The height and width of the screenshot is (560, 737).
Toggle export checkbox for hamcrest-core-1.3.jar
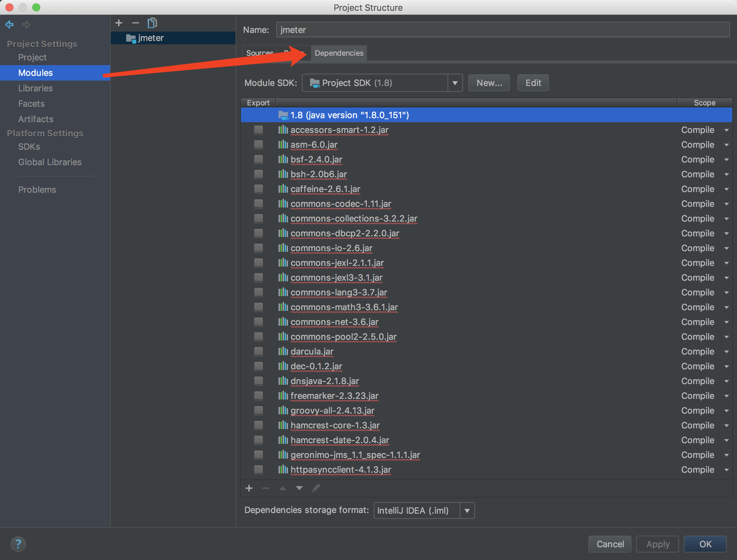(x=258, y=425)
